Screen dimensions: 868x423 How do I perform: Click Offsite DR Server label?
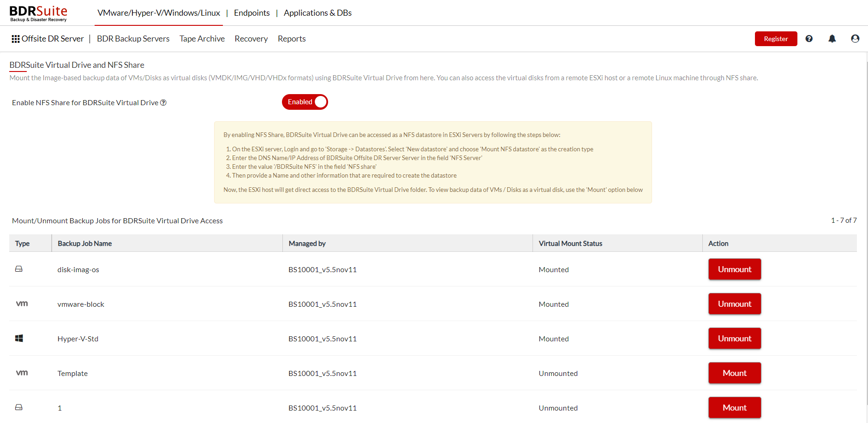53,39
